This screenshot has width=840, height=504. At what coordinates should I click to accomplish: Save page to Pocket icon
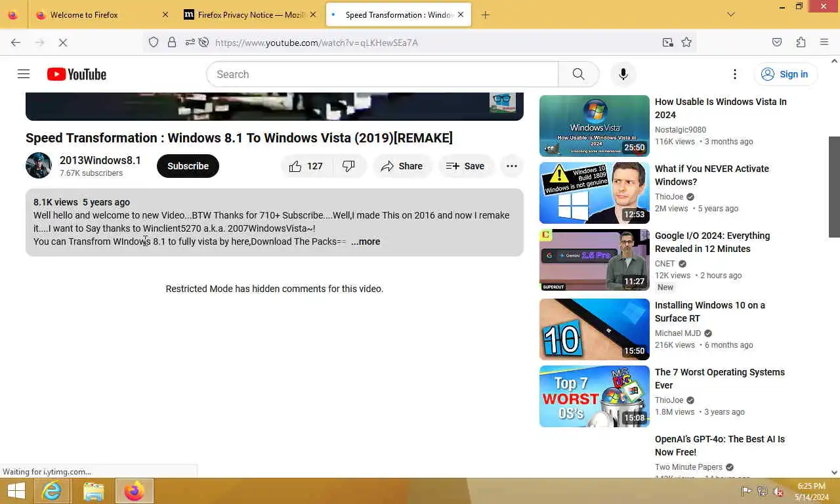pos(777,42)
